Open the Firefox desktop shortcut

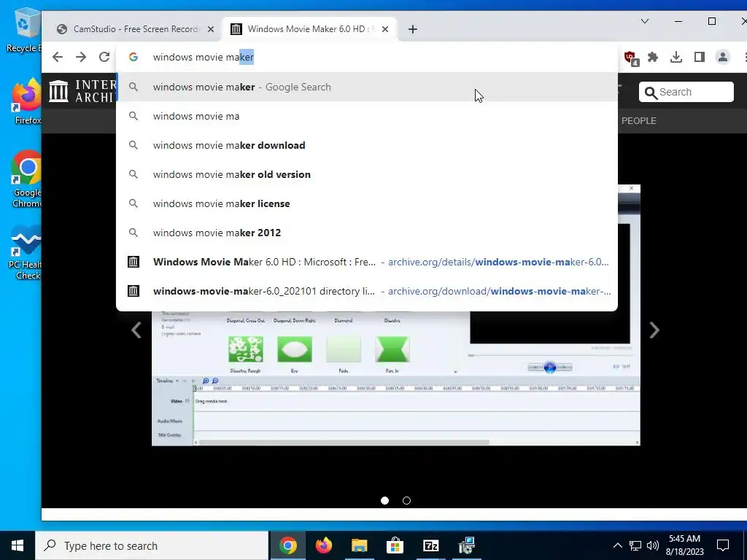pyautogui.click(x=26, y=101)
